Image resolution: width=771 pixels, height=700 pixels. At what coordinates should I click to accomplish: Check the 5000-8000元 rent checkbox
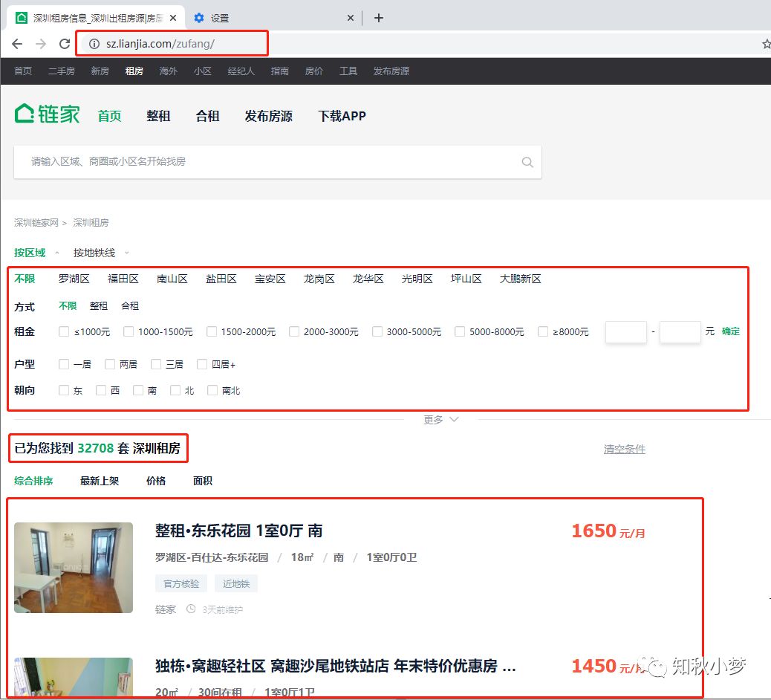pos(460,331)
